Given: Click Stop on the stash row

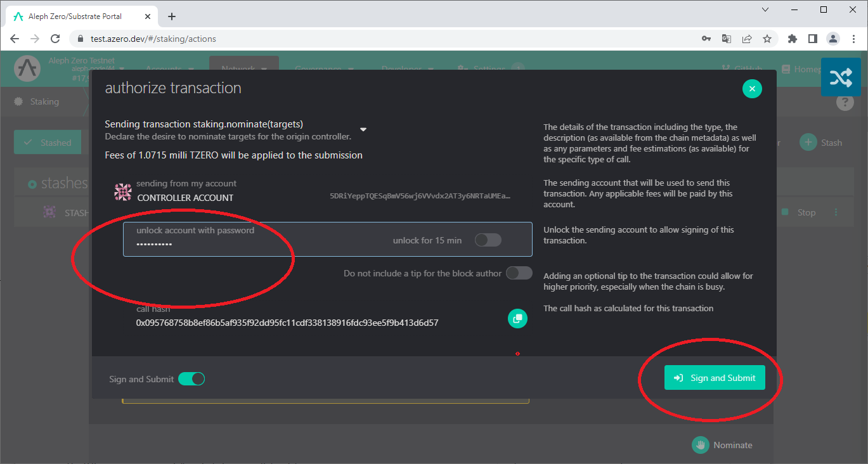Looking at the screenshot, I should [799, 212].
